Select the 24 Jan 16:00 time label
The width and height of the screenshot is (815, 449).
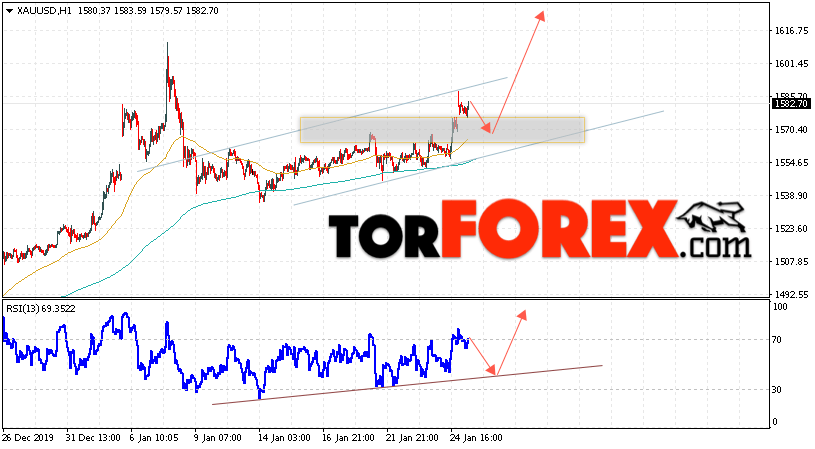pos(476,438)
